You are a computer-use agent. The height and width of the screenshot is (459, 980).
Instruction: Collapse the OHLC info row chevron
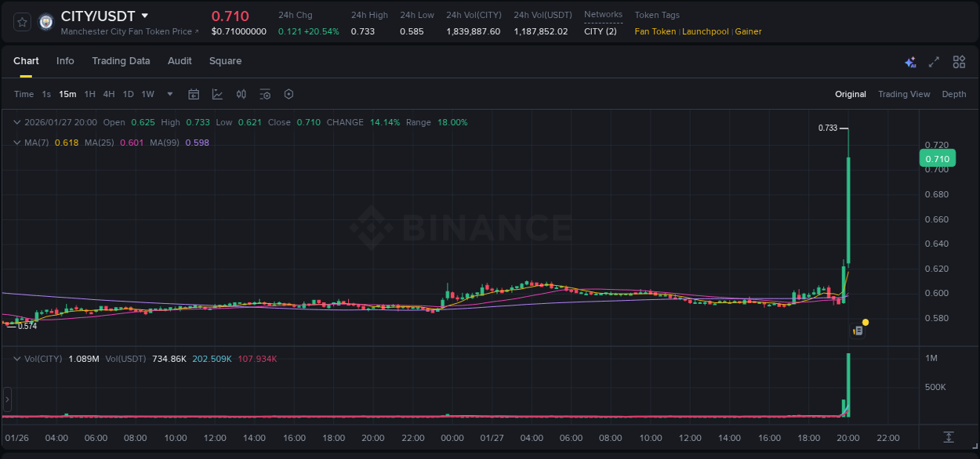tap(16, 122)
